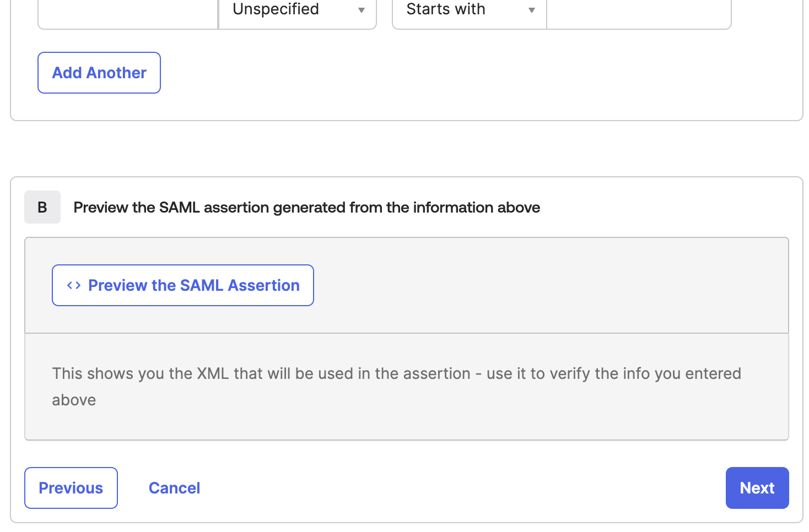Go back with the Previous button
Image resolution: width=809 pixels, height=532 pixels.
[x=71, y=488]
